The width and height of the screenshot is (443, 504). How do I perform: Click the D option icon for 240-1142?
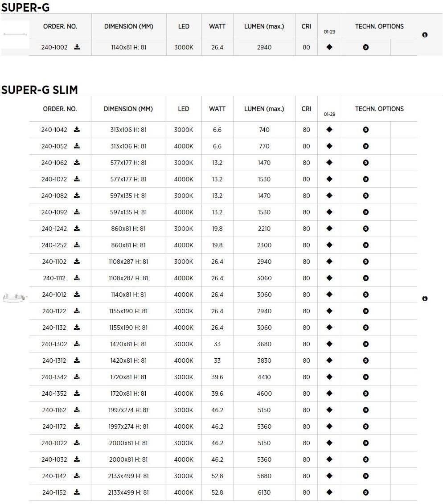click(366, 476)
